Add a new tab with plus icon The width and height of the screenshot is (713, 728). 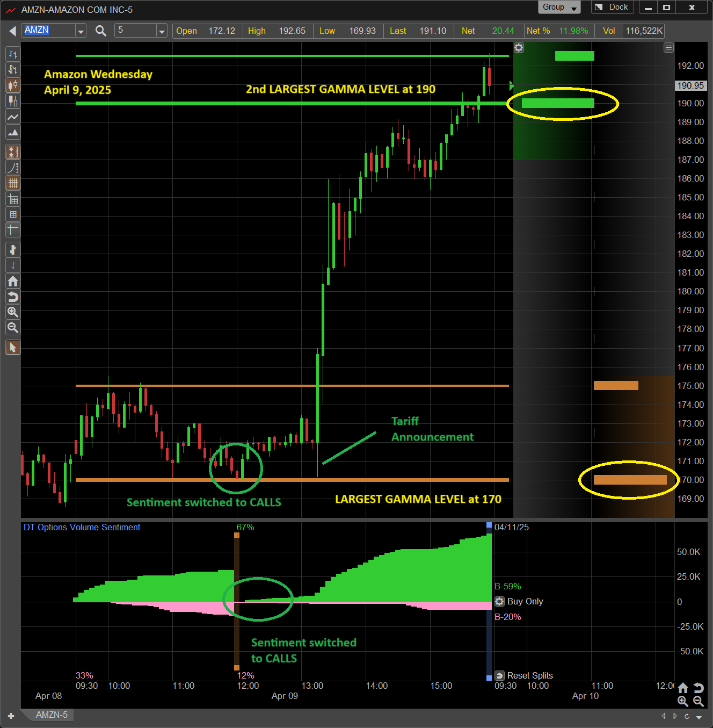[x=11, y=716]
